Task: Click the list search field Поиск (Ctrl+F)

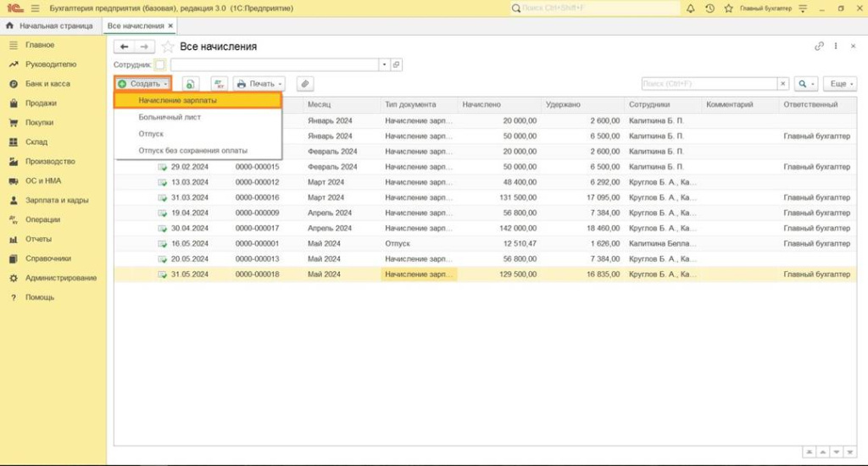Action: point(709,84)
